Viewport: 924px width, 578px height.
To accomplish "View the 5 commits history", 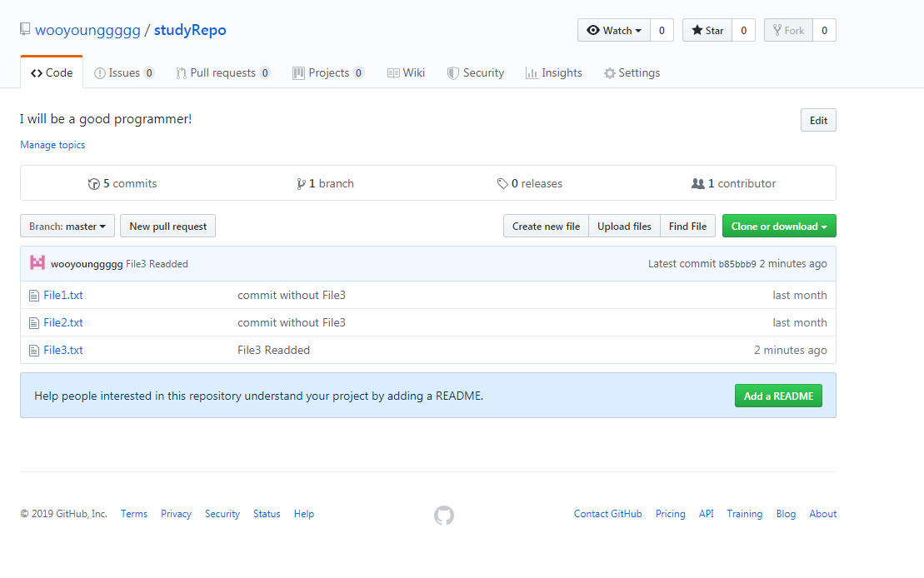I will click(x=122, y=184).
